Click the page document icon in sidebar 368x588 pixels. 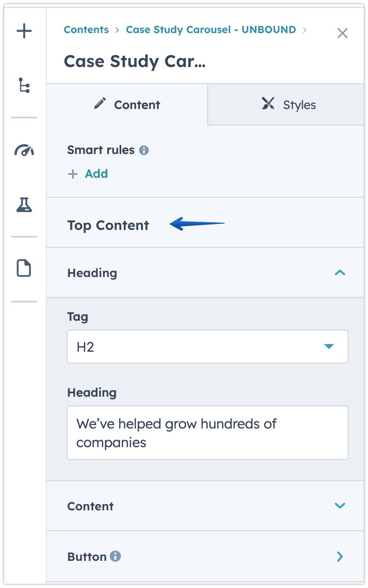24,269
